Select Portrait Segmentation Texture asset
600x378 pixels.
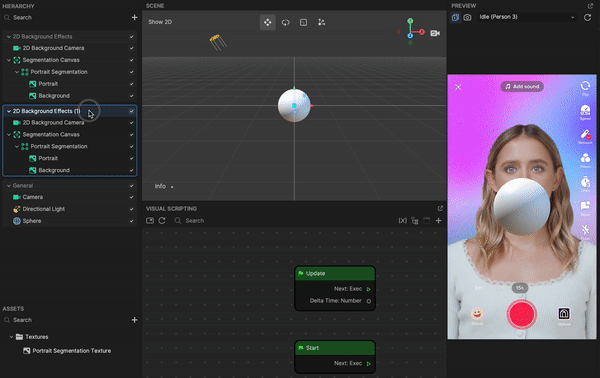tap(72, 351)
